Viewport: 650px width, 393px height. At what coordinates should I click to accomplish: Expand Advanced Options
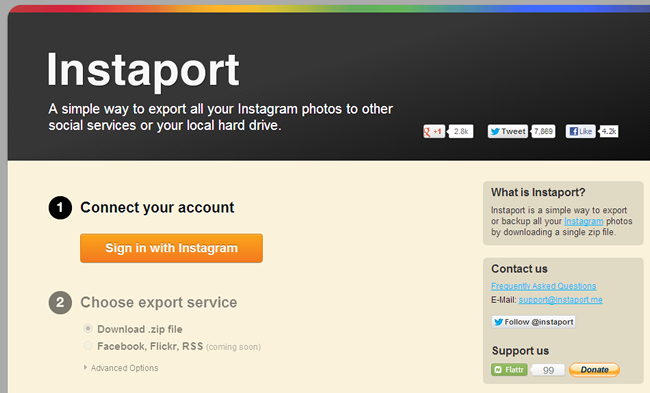point(121,368)
